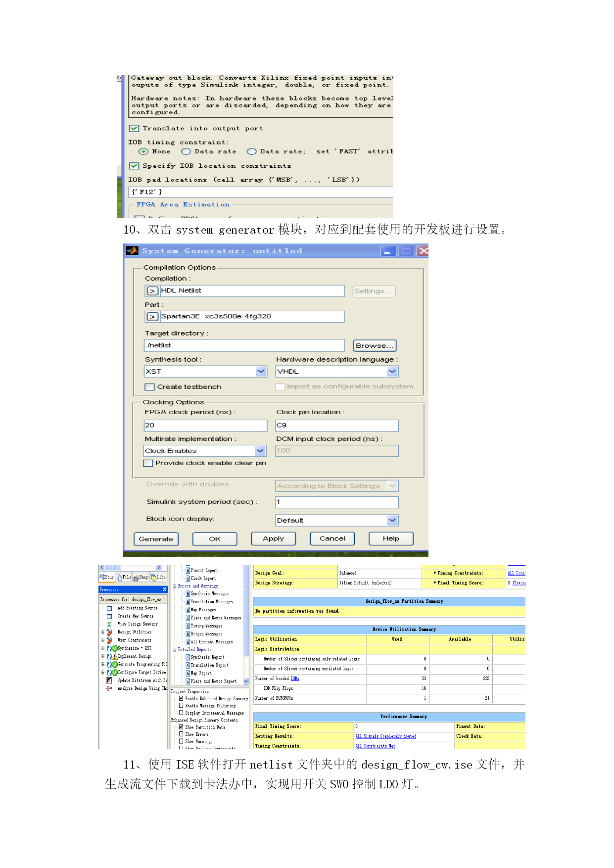Click the Analyze Design Using ChipScope icon
The width and height of the screenshot is (614, 868).
pyautogui.click(x=109, y=688)
